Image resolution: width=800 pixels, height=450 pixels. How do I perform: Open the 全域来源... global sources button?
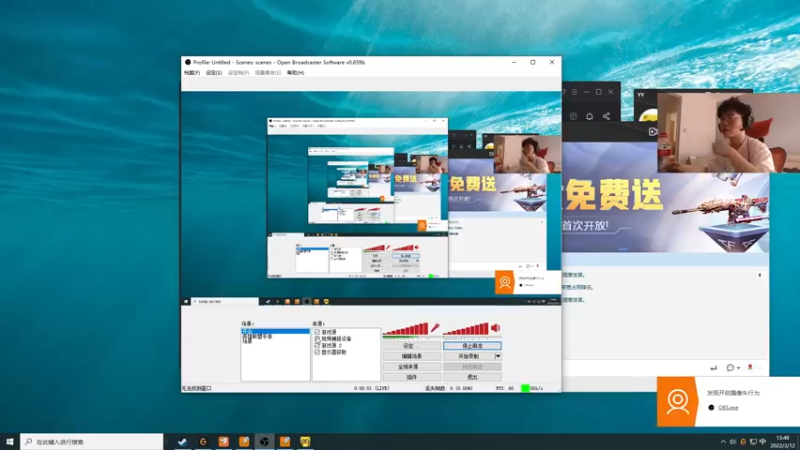(412, 366)
